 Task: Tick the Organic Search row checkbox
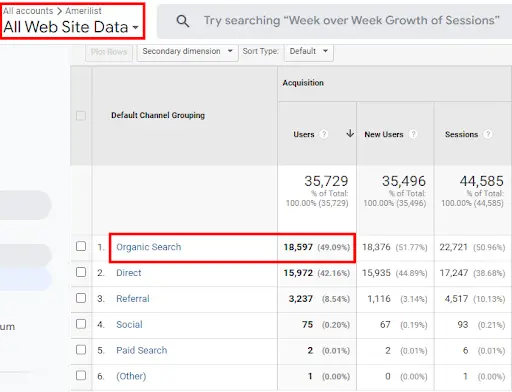click(x=81, y=246)
